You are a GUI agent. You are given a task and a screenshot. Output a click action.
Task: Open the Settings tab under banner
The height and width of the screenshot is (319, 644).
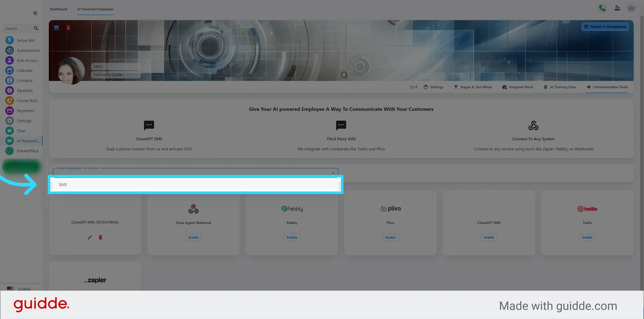tap(433, 87)
